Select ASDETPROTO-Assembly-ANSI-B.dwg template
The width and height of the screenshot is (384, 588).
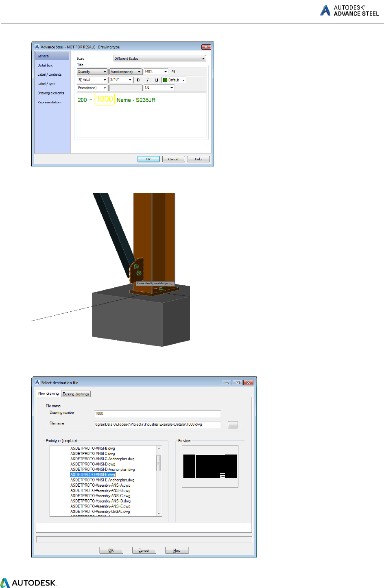click(100, 491)
